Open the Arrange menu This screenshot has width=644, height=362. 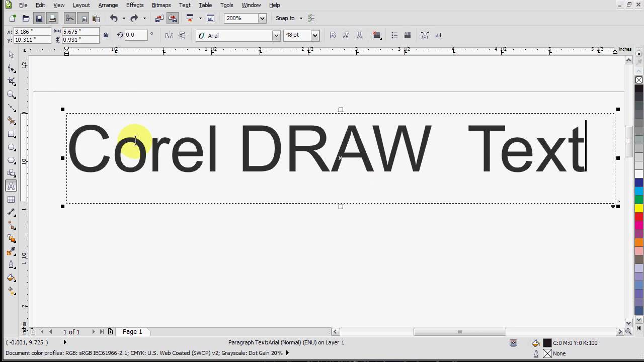pyautogui.click(x=108, y=5)
